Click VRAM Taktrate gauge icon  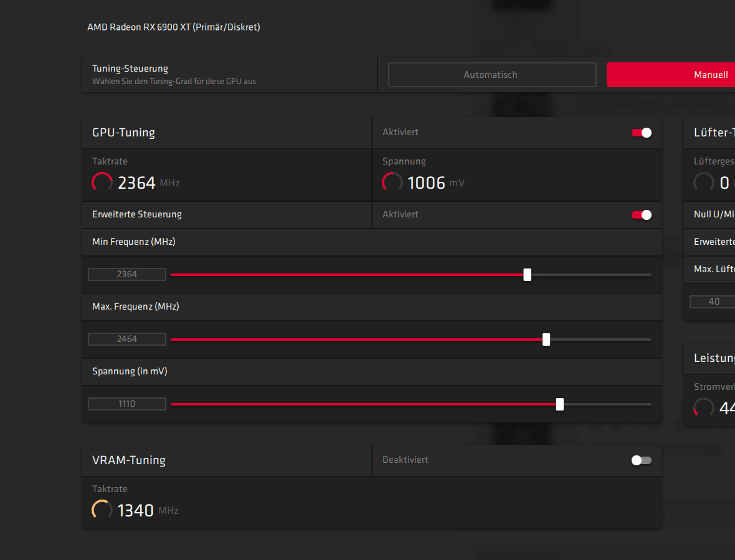102,510
